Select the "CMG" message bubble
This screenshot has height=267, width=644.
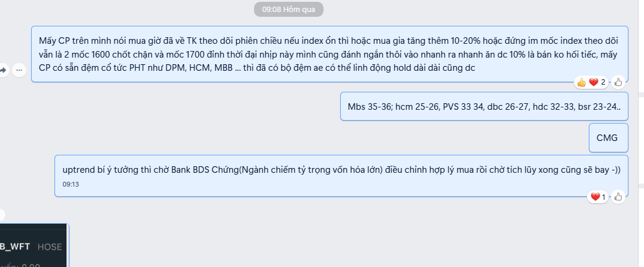pyautogui.click(x=607, y=137)
